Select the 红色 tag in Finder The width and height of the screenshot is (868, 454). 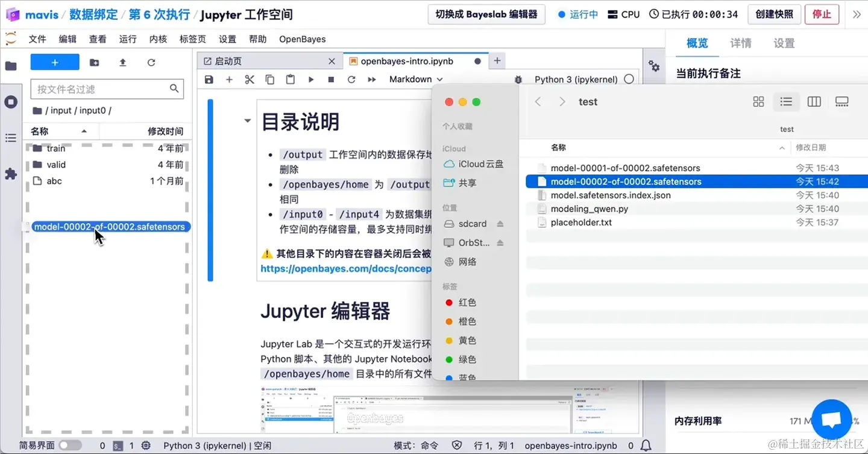[x=467, y=303]
